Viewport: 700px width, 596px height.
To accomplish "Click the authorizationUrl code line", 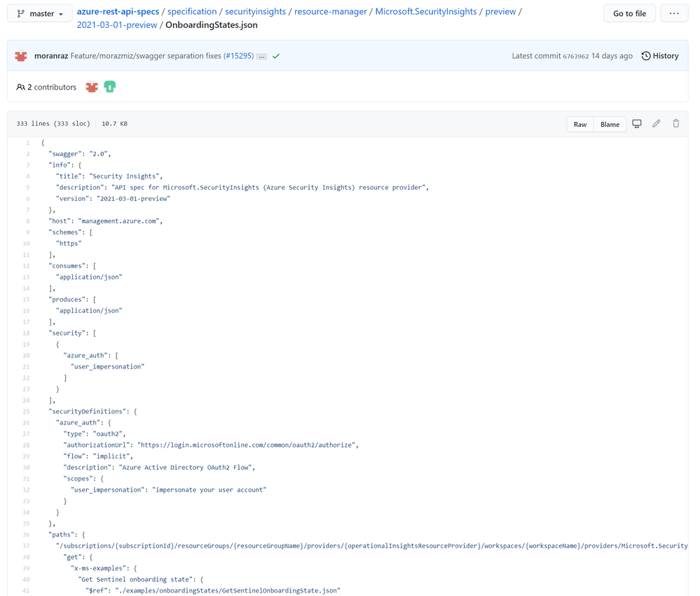I will (211, 445).
